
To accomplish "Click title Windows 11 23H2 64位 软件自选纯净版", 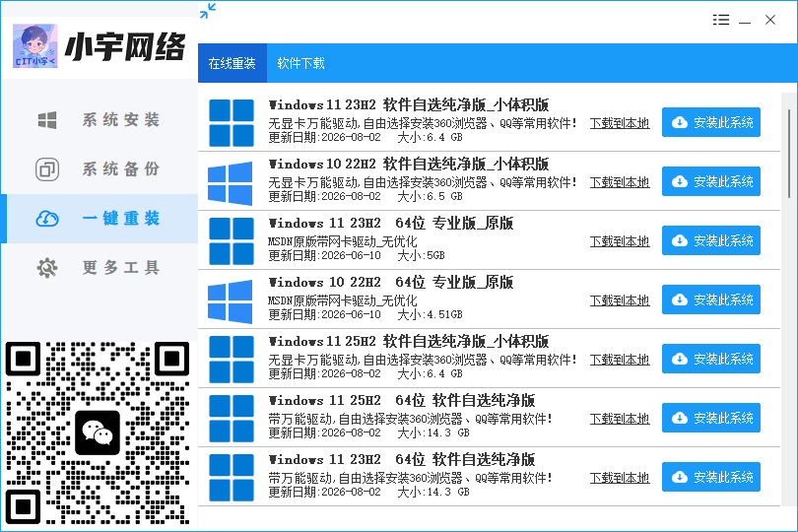I will 402,459.
